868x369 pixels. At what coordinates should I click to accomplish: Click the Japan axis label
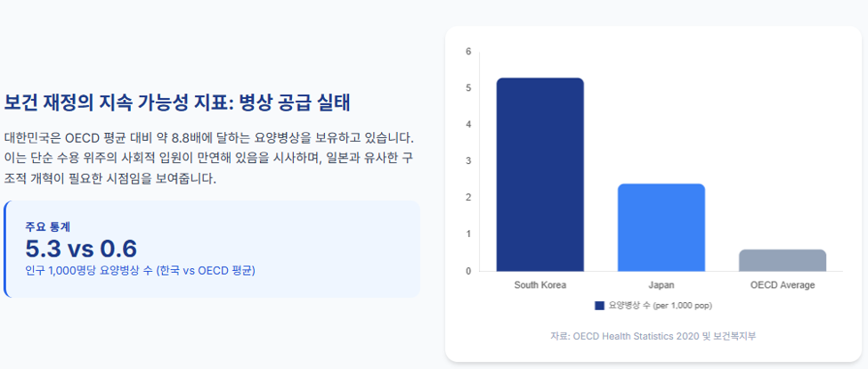[661, 285]
